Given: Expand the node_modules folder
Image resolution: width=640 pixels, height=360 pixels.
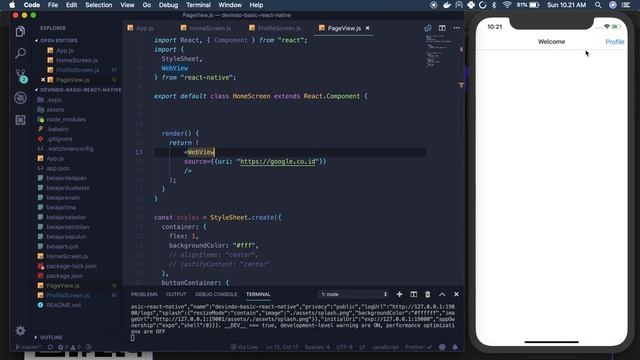Looking at the screenshot, I should point(66,119).
